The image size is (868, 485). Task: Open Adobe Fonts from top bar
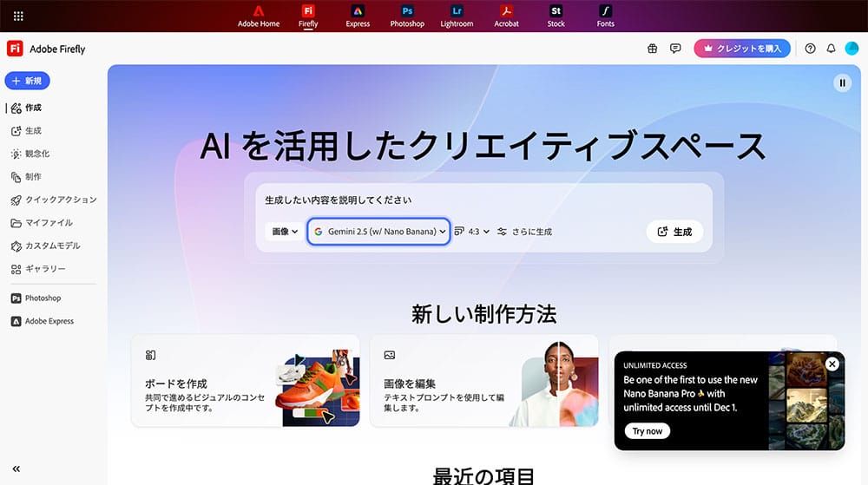(605, 16)
